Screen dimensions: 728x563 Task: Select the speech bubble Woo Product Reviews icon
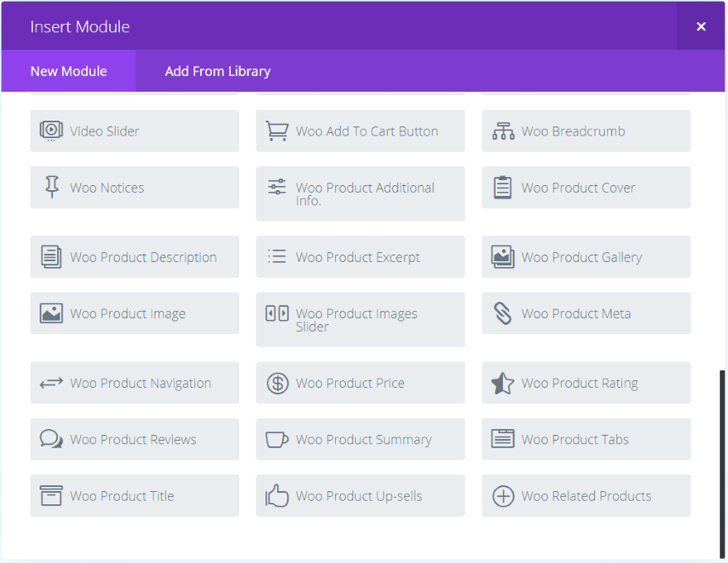[x=51, y=440]
